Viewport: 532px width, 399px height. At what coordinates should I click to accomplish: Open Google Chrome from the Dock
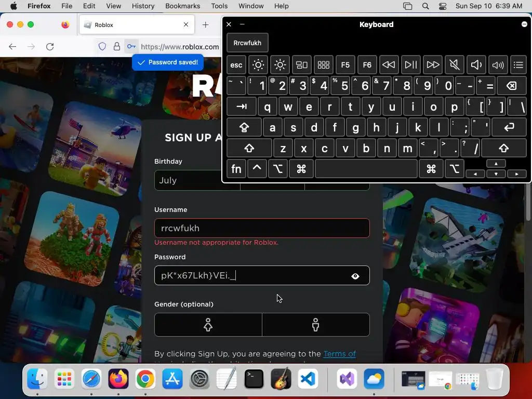tap(145, 379)
